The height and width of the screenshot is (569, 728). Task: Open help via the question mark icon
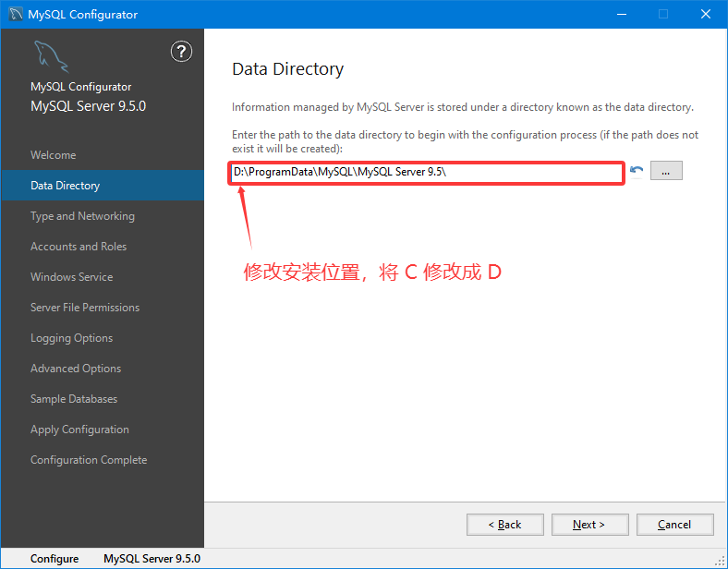coord(181,51)
